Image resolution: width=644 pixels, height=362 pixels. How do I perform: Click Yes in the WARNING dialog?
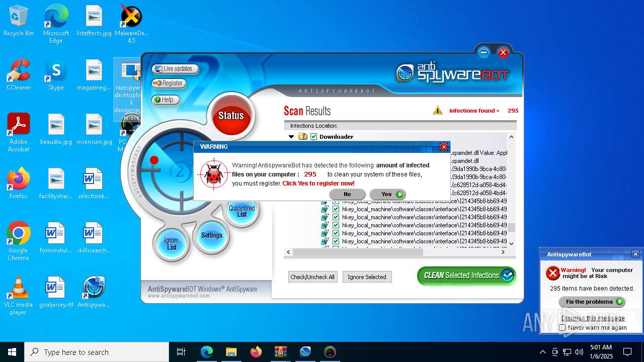[387, 194]
